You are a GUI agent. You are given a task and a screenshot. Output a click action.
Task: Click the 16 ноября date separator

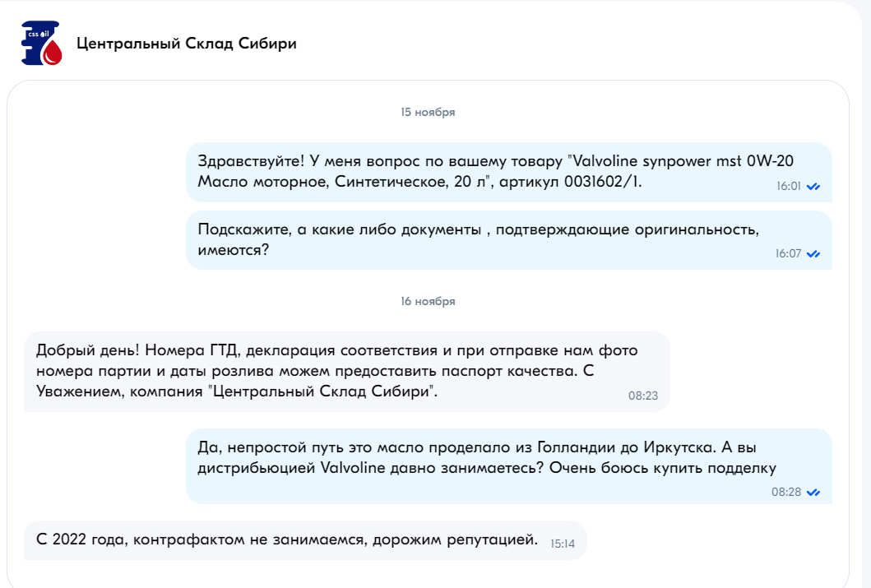click(428, 302)
